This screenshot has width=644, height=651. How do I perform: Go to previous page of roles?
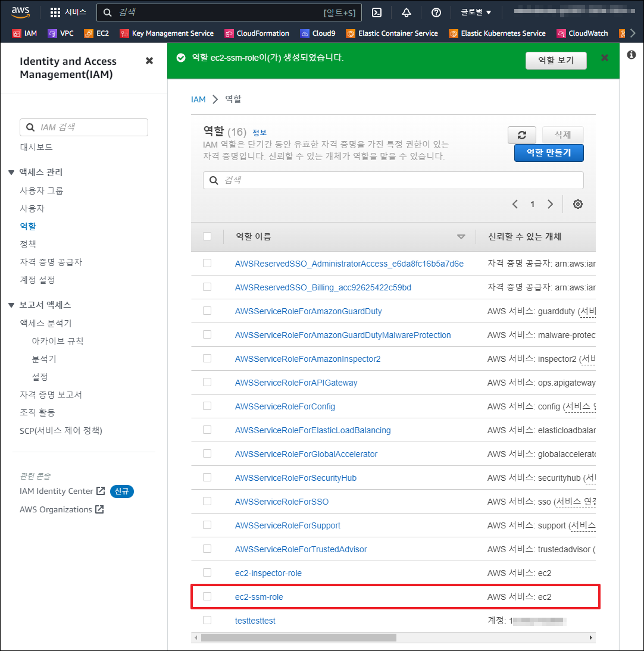pyautogui.click(x=515, y=204)
